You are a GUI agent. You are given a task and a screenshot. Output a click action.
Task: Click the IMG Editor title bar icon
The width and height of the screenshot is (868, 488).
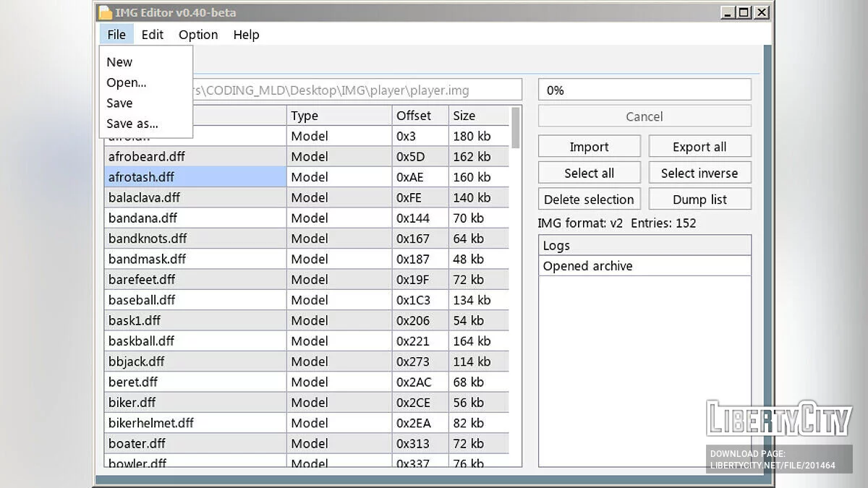coord(106,12)
